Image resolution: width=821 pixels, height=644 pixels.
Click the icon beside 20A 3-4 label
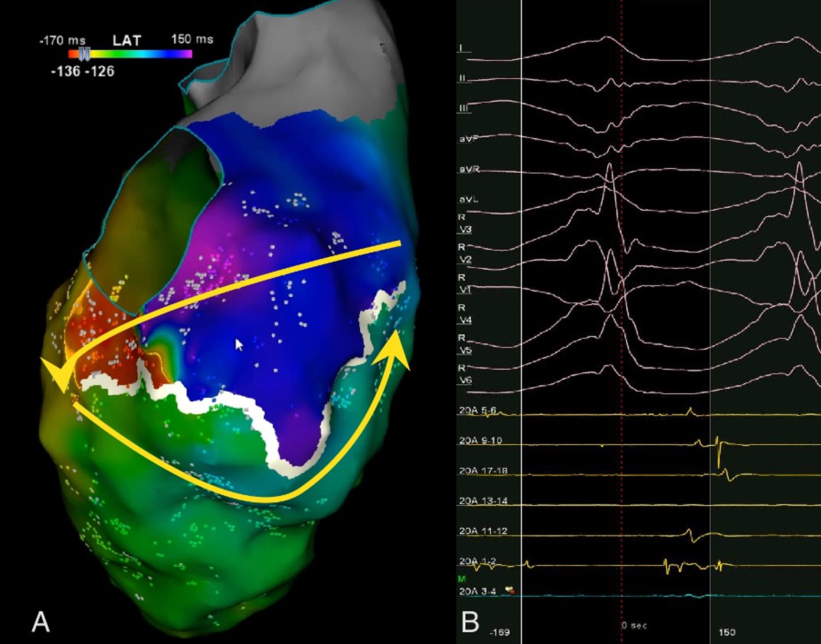[x=510, y=591]
